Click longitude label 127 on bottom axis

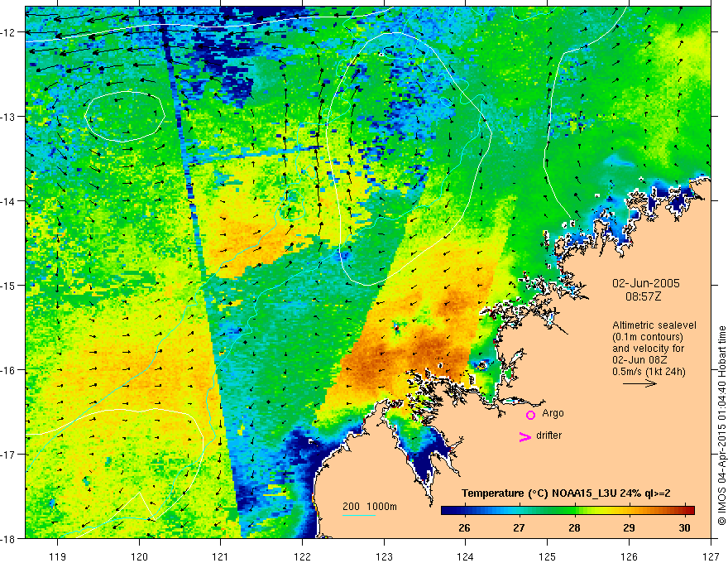711,556
